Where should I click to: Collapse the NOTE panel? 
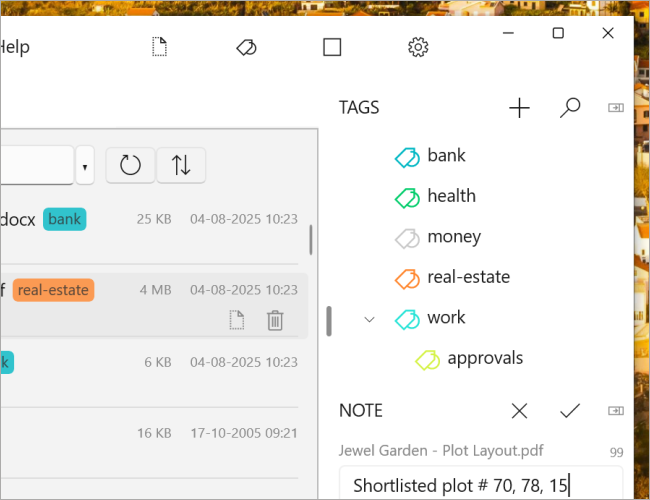pyautogui.click(x=616, y=410)
